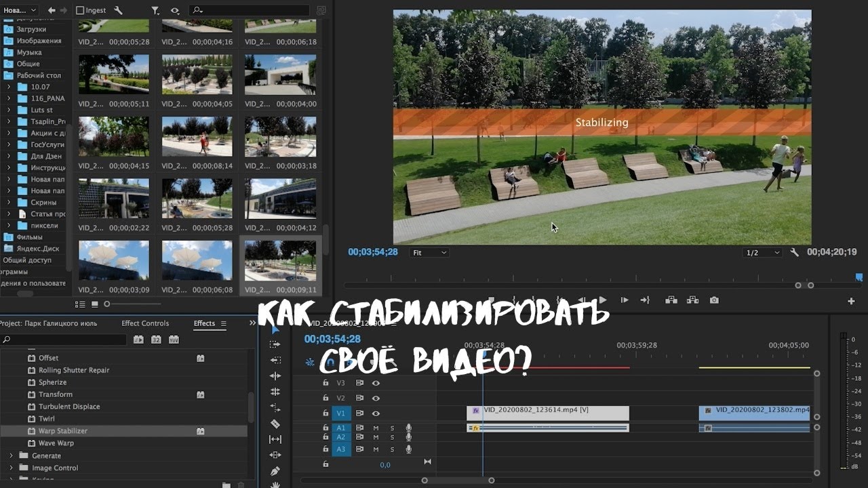This screenshot has height=488, width=868.
Task: Select the Rate Stretch tool
Action: coord(275,407)
